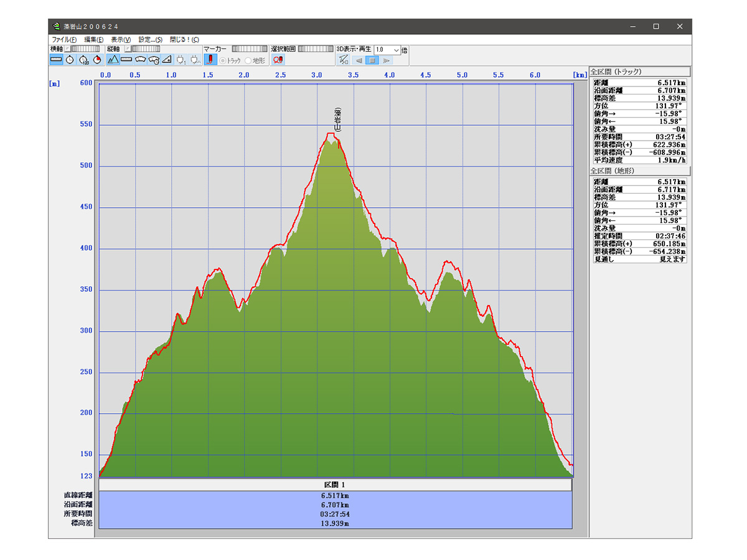Image resolution: width=747 pixels, height=560 pixels.
Task: Select the distance ruler horizontal axis icon
Action: click(x=56, y=60)
